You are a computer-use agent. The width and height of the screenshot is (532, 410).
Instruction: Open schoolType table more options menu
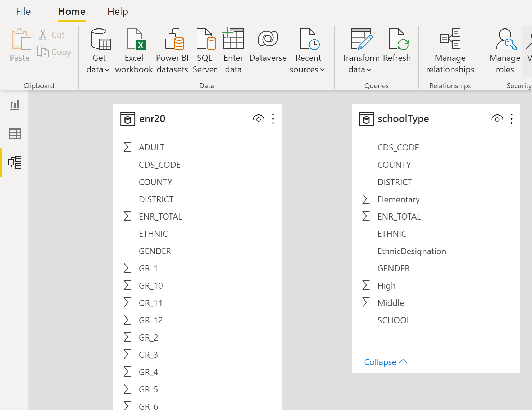point(511,119)
